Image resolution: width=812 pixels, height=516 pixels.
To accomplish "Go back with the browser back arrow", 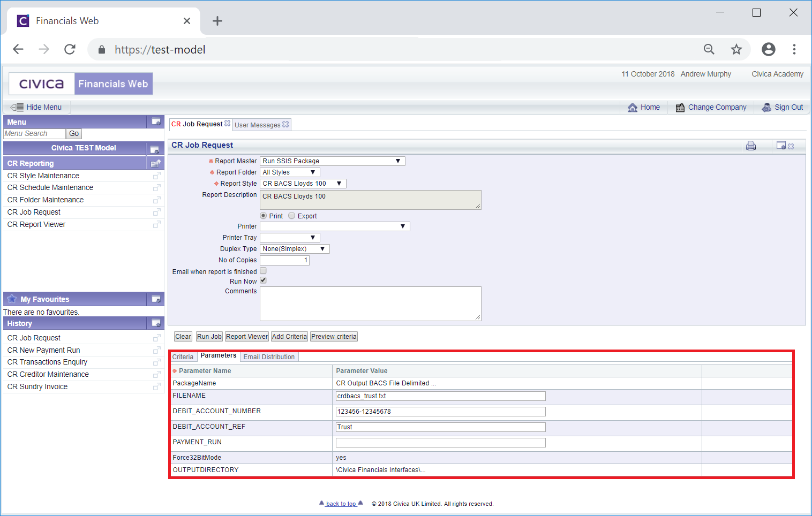I will (18, 49).
